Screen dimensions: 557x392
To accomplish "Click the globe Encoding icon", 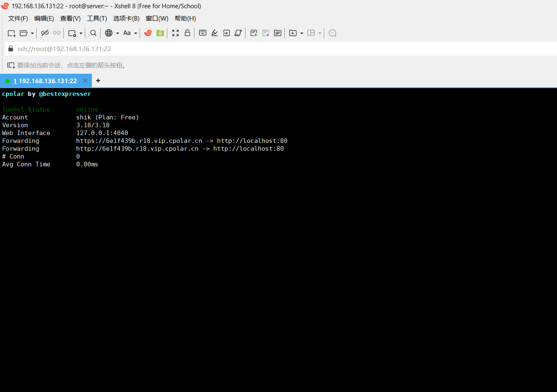I will [109, 33].
